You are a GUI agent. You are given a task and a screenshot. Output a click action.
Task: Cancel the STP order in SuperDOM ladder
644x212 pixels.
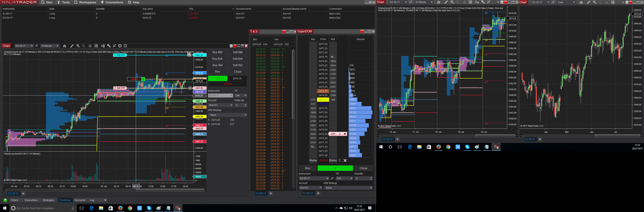coord(345,134)
